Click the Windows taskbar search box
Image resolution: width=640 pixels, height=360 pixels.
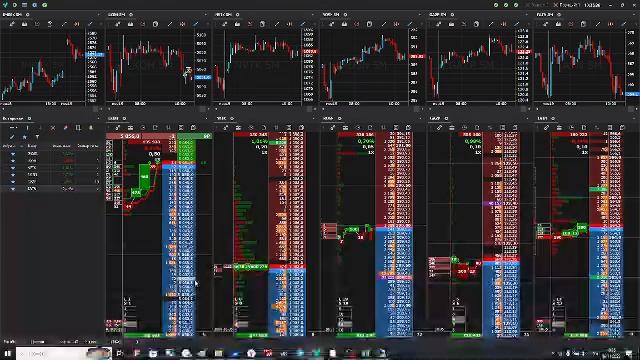point(64,353)
